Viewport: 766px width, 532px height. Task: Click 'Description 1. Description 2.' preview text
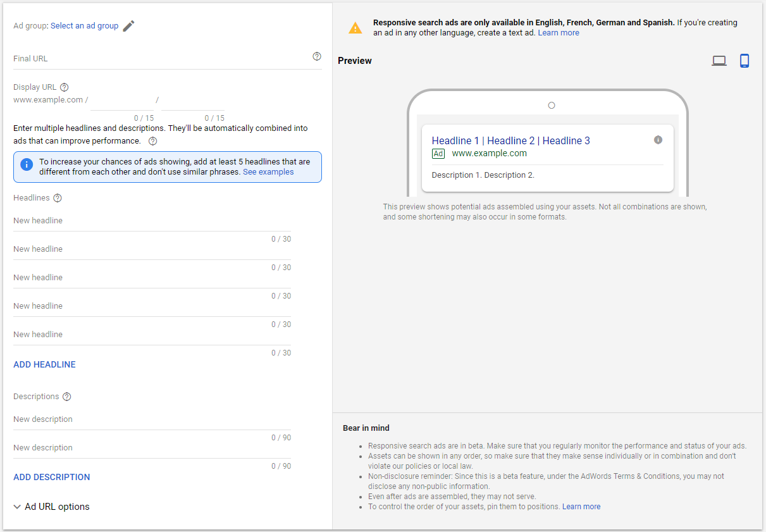tap(483, 175)
